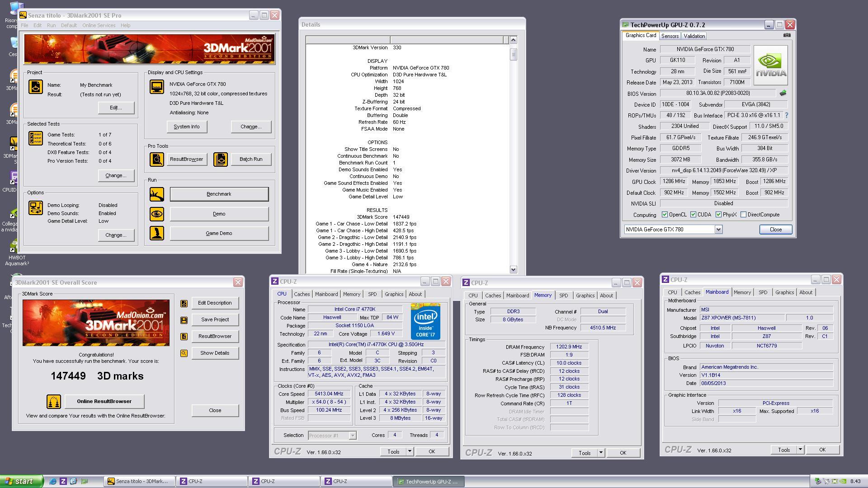Click the Internet Explorer quick launch icon
The width and height of the screenshot is (868, 488).
coord(53,481)
